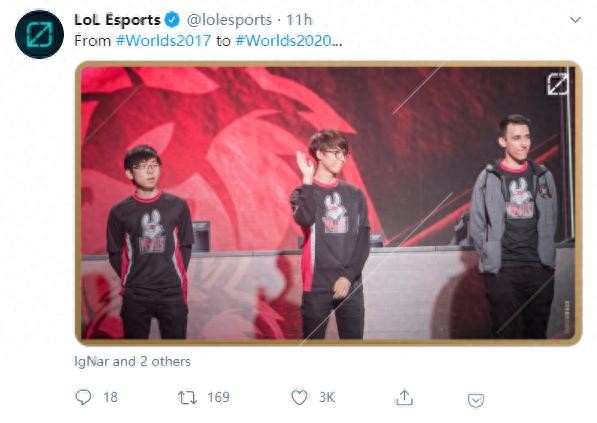Click the tweet text starting with From

click(x=208, y=41)
